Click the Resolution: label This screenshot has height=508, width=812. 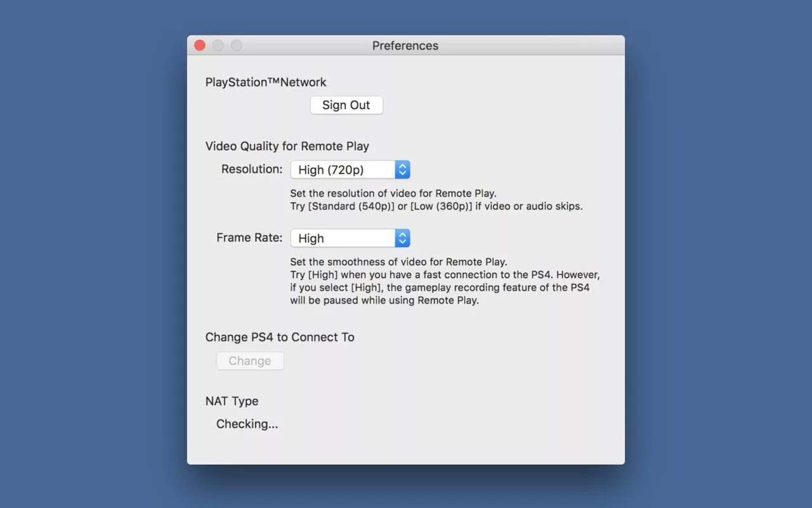(x=252, y=170)
